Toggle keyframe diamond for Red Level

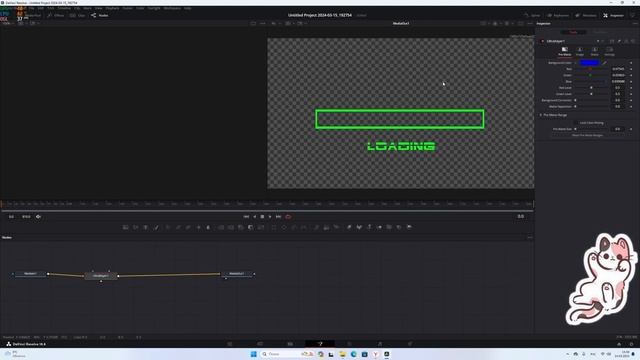(631, 88)
